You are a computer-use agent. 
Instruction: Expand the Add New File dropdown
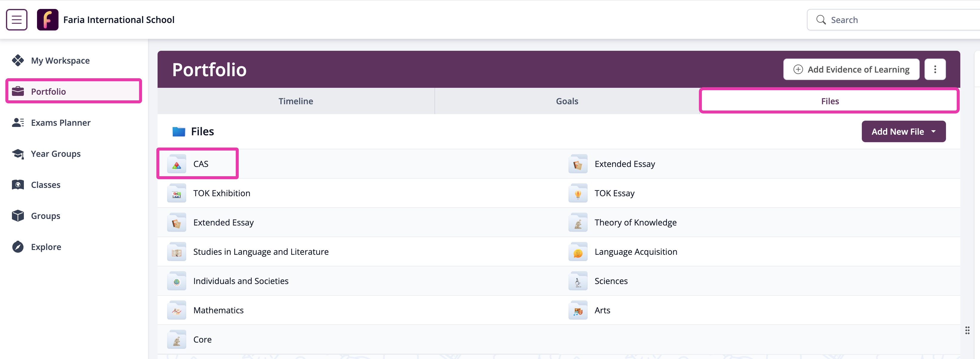click(903, 132)
